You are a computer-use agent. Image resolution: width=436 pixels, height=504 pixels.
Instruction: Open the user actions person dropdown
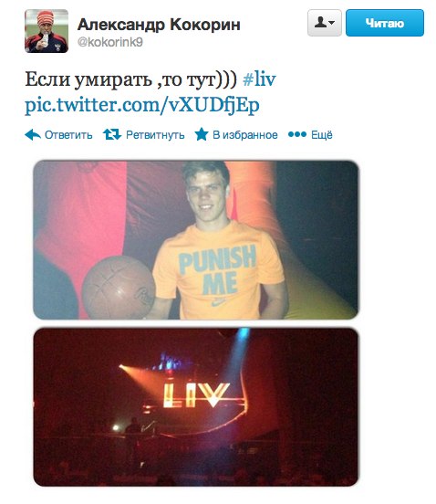coord(325,23)
